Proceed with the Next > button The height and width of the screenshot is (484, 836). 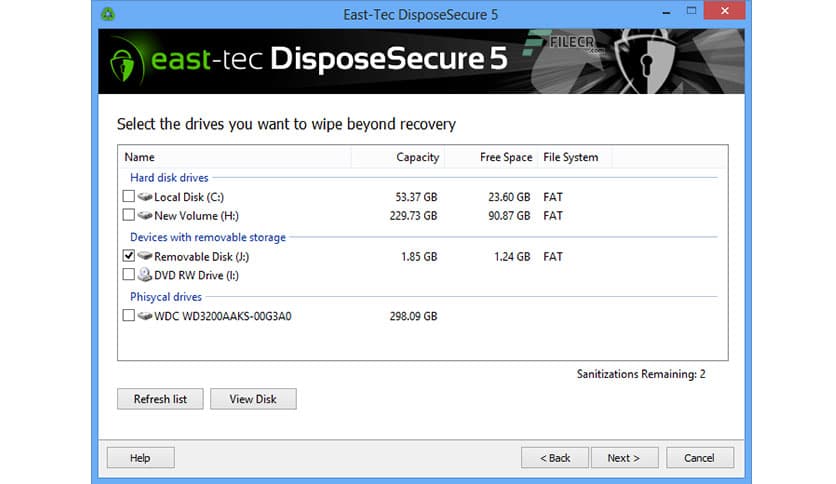click(x=624, y=458)
